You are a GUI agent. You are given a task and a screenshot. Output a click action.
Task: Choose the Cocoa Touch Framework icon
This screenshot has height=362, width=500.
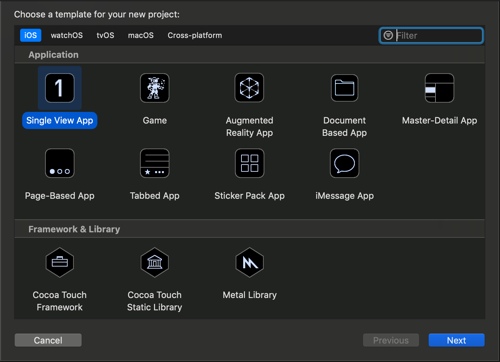tap(60, 262)
